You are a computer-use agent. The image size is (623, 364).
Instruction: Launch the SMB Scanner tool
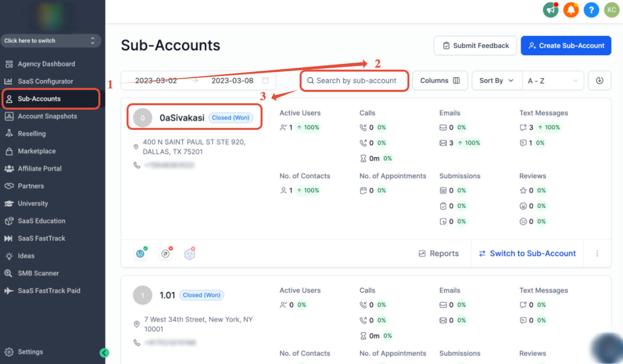coord(39,273)
